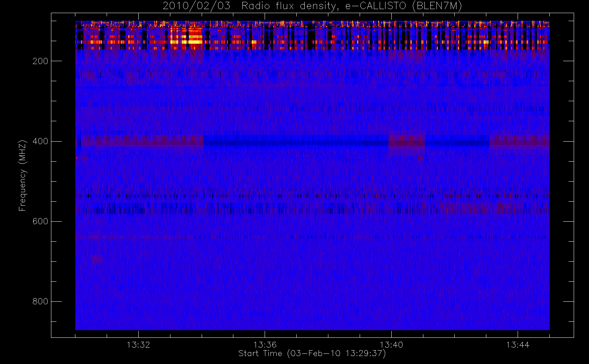Image resolution: width=589 pixels, height=364 pixels.
Task: Click the 400 frequency tick label
Action: click(40, 141)
